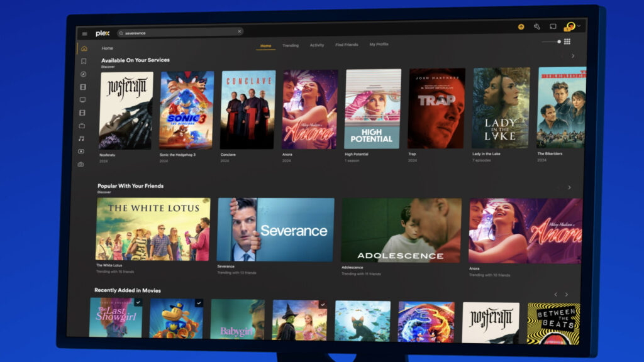Click the Popular With Your Friends heading
Image resolution: width=644 pixels, height=362 pixels.
click(131, 186)
